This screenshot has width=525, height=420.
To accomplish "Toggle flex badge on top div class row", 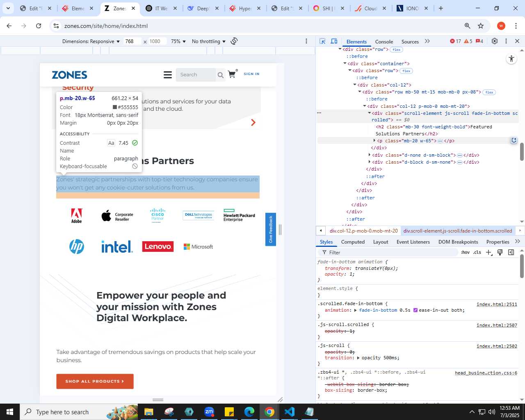I will click(x=396, y=50).
